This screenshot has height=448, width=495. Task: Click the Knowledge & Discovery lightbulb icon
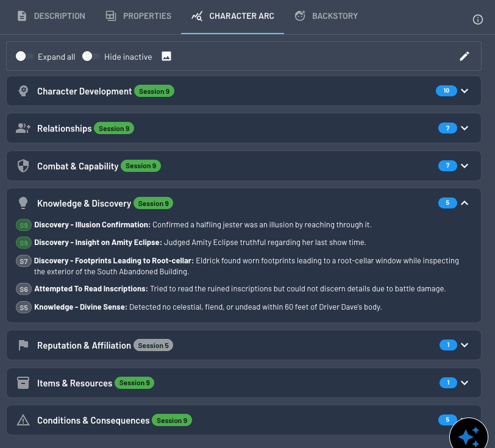(x=23, y=203)
